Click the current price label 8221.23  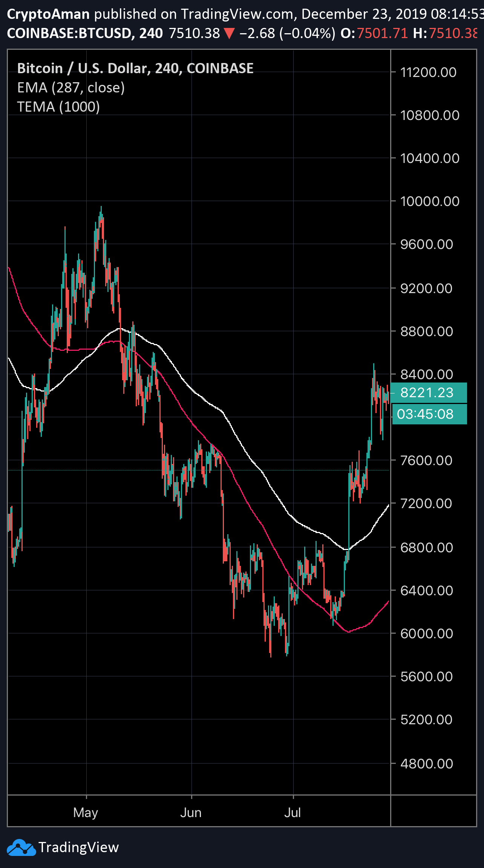(429, 393)
